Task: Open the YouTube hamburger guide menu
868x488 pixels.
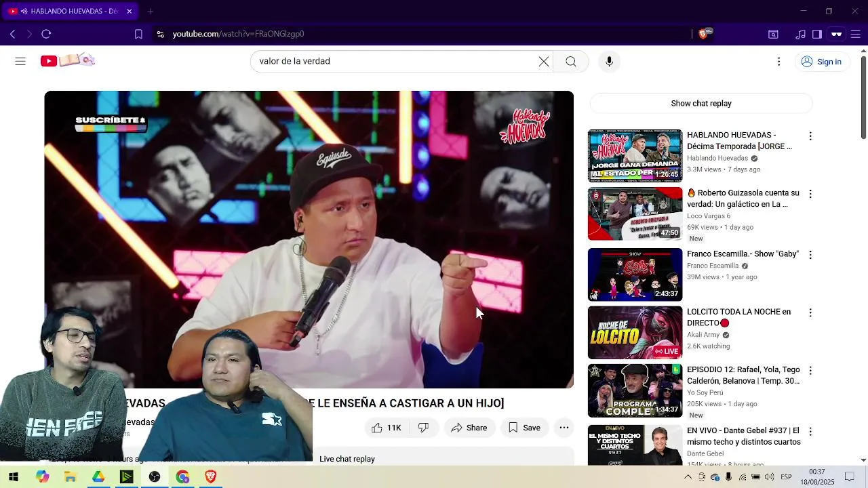Action: [x=20, y=61]
